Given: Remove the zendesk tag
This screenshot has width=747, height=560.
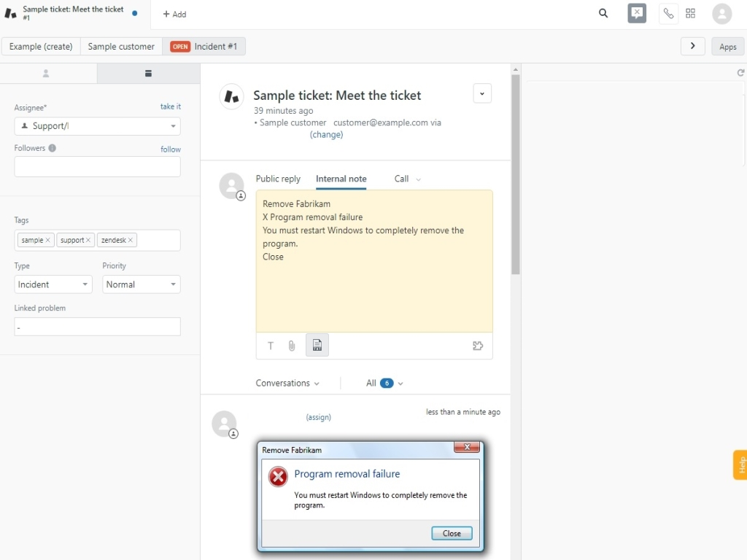Looking at the screenshot, I should 131,240.
